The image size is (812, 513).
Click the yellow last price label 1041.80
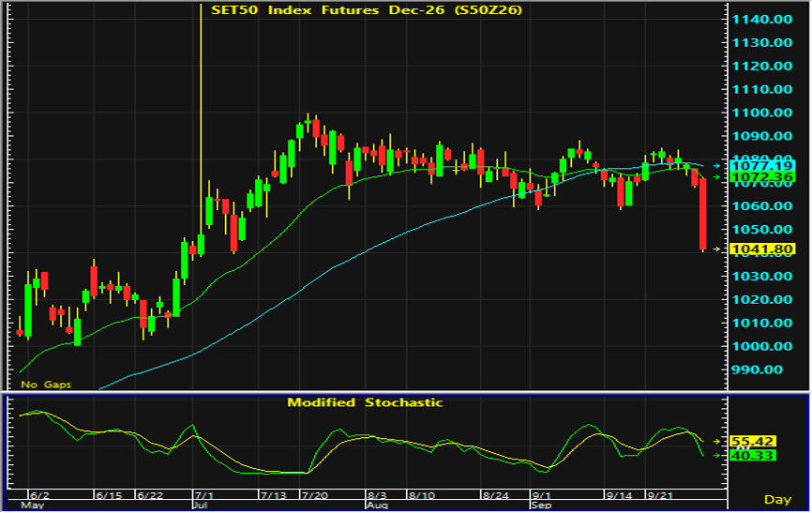(762, 249)
